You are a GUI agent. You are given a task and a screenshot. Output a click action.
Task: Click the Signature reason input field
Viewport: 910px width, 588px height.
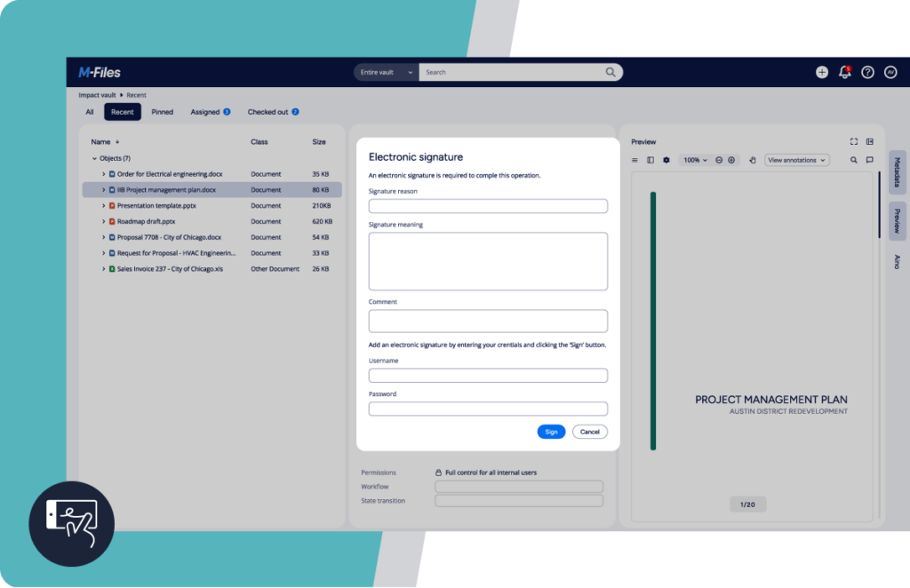point(488,206)
